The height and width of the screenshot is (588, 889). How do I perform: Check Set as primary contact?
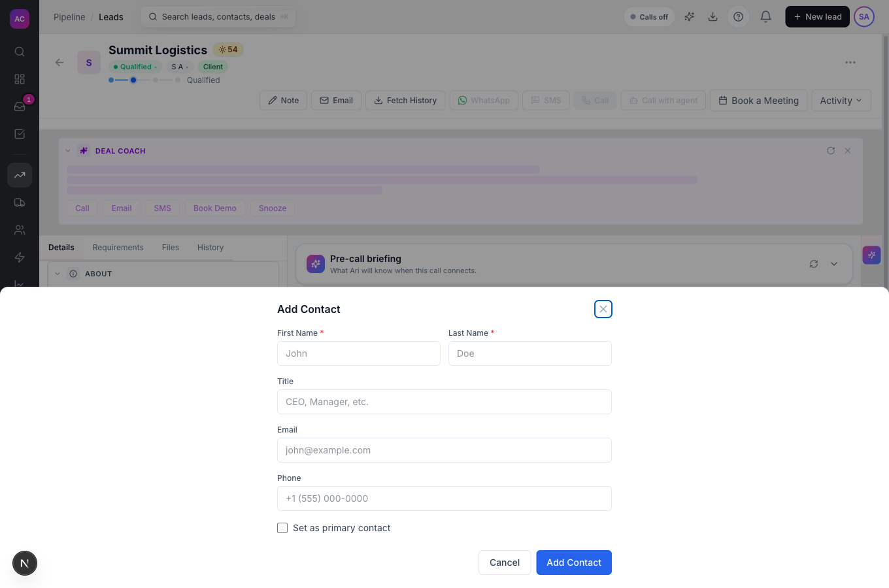pyautogui.click(x=282, y=528)
